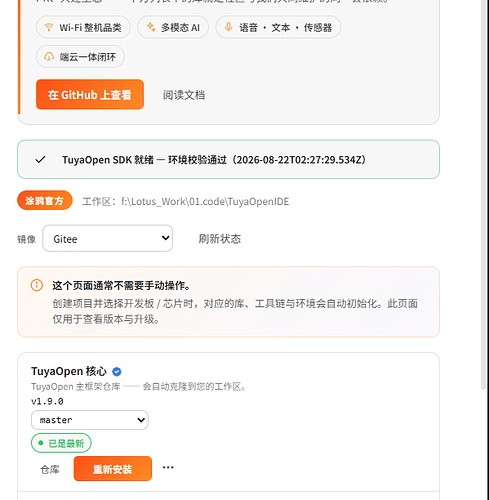
Task: Expand the master branch dropdown
Action: click(x=90, y=420)
